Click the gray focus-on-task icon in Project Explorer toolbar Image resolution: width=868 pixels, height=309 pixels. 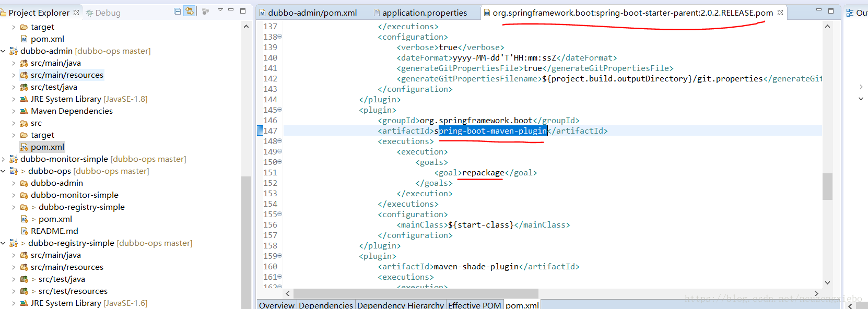205,11
